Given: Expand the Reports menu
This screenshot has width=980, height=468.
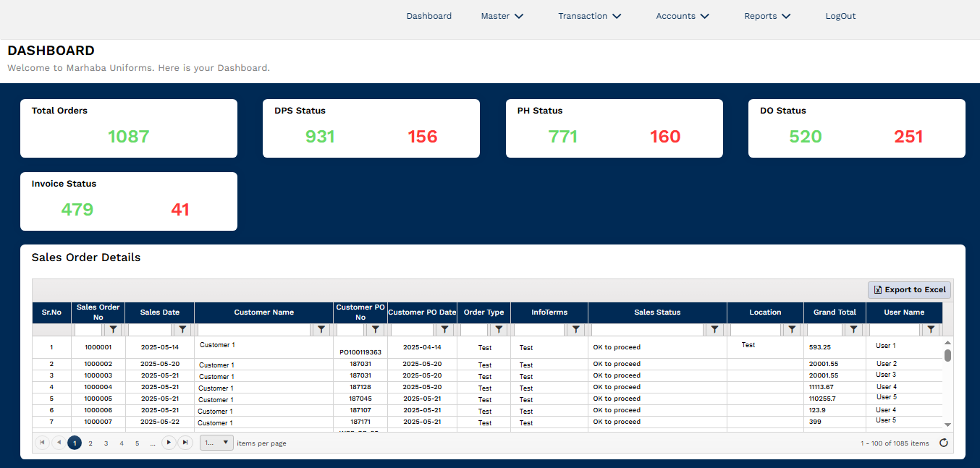Looking at the screenshot, I should (767, 16).
